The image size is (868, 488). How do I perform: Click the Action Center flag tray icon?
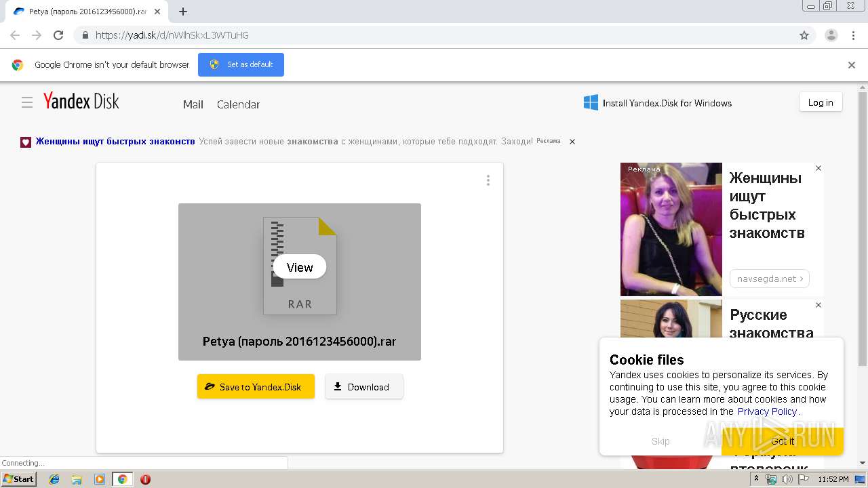[x=803, y=479]
